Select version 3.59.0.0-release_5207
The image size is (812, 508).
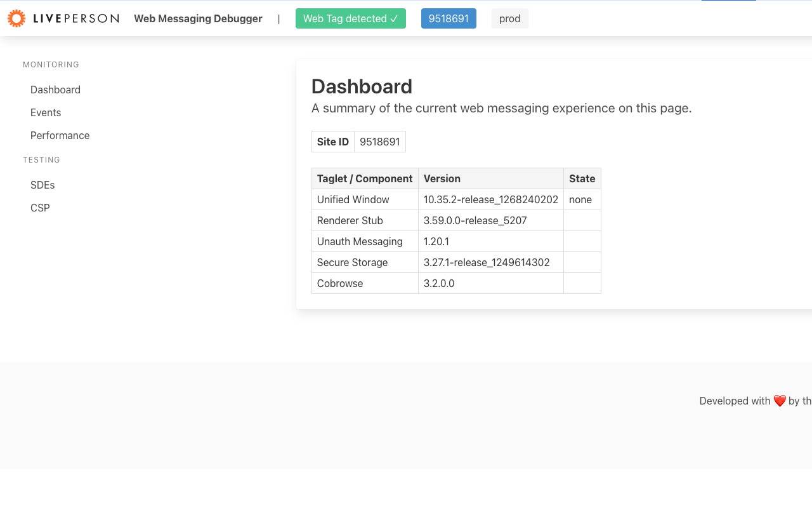tap(491, 220)
